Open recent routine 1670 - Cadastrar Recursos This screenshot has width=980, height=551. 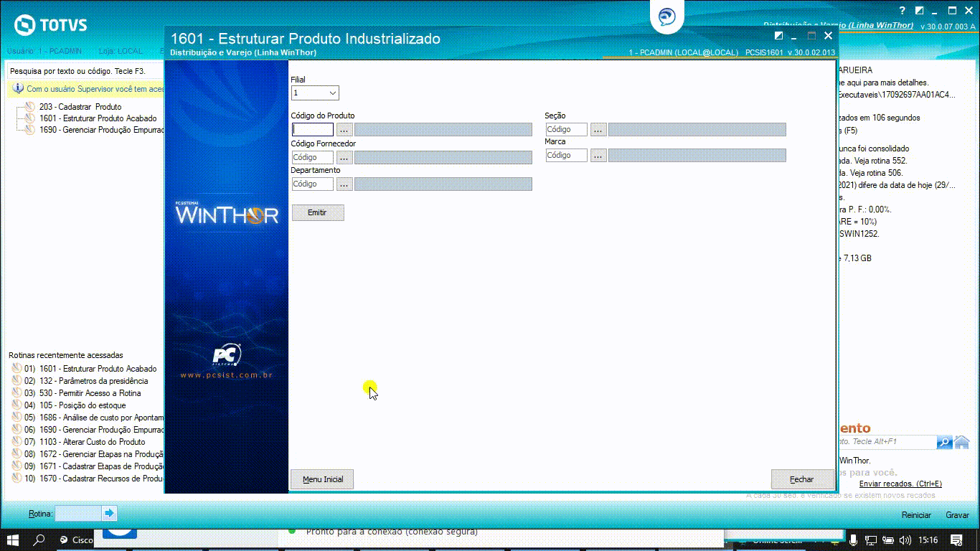[x=94, y=479]
